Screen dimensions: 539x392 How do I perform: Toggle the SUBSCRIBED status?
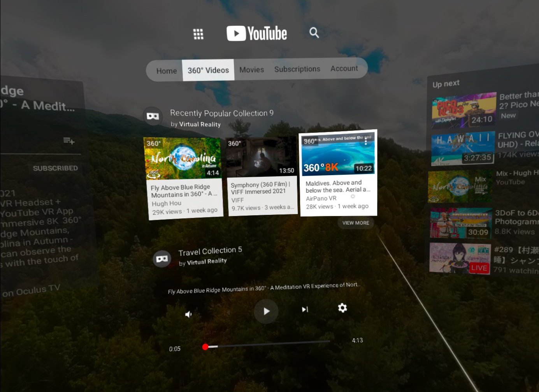tap(56, 168)
